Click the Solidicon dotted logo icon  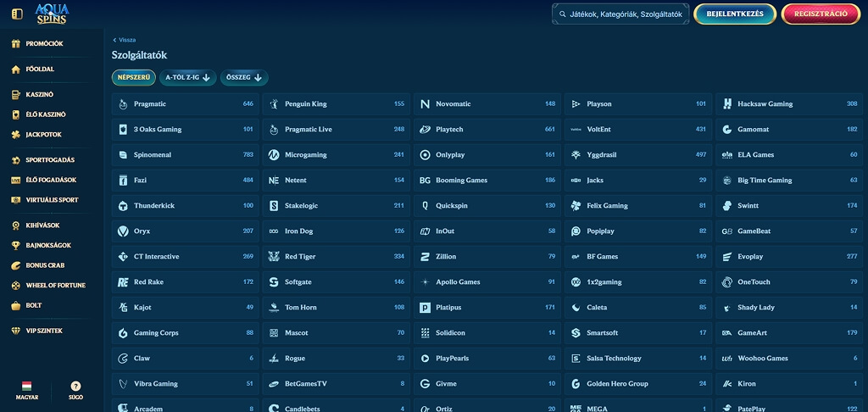(426, 333)
